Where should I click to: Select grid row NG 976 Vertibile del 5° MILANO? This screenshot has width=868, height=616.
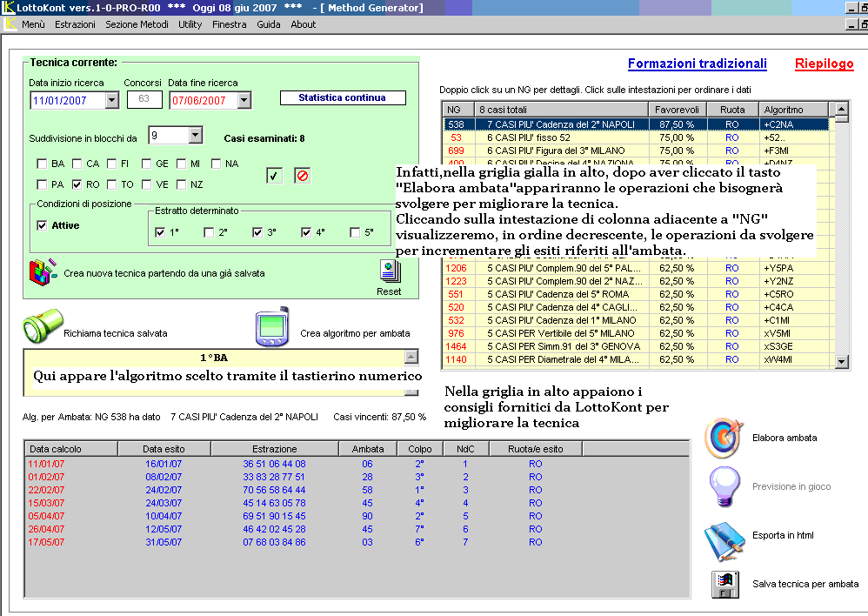click(637, 333)
